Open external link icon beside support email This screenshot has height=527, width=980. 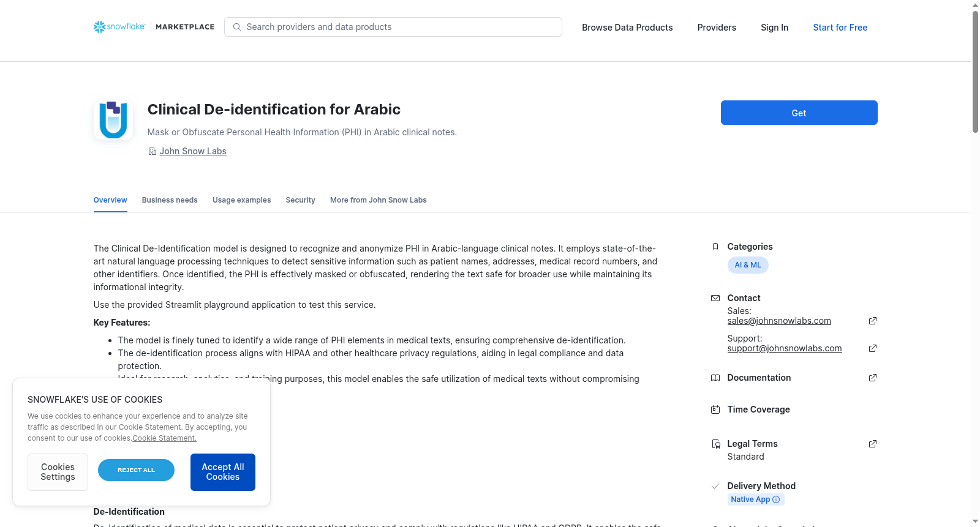click(x=873, y=348)
